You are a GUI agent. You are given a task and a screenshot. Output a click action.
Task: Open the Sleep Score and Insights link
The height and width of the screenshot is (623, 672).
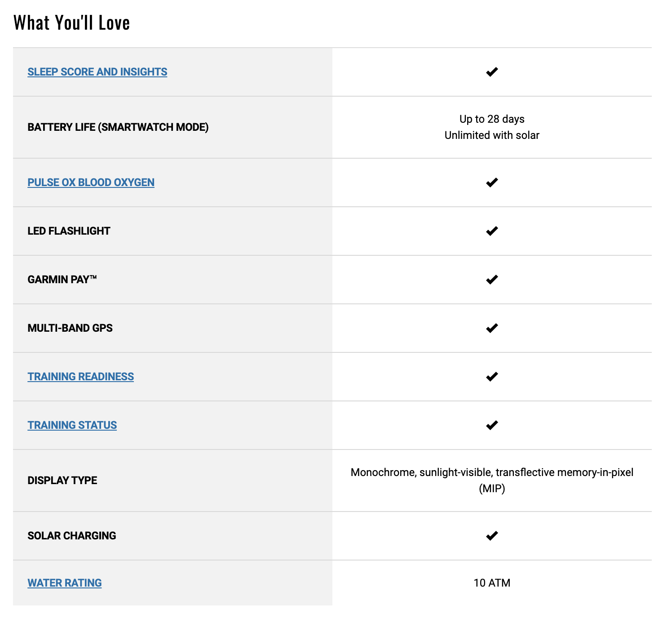[97, 72]
